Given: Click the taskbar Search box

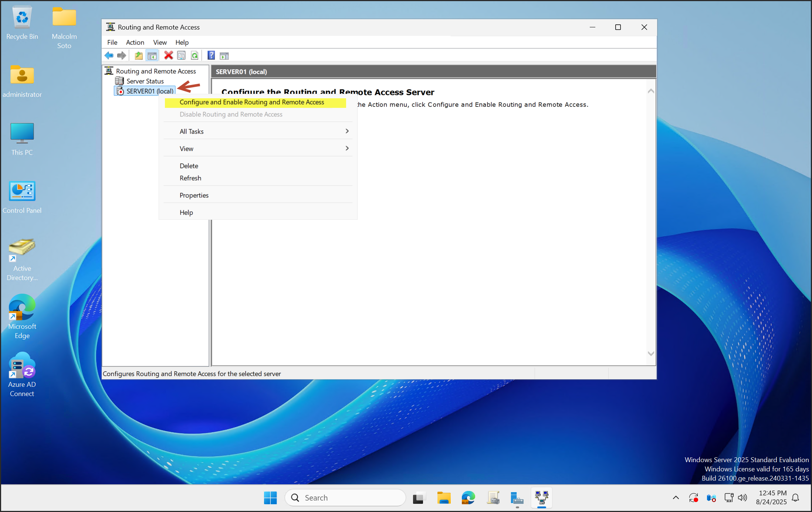Looking at the screenshot, I should 346,498.
